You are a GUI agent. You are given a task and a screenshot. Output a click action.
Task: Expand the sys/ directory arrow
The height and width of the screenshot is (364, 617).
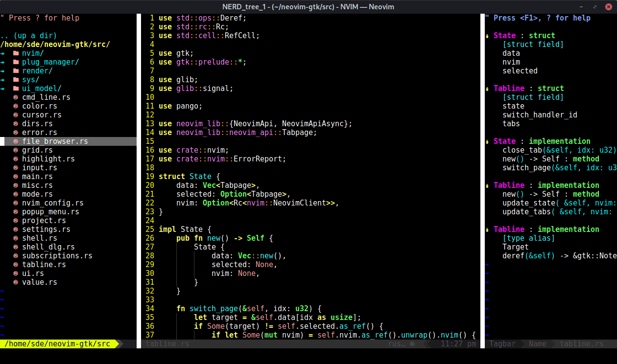(x=2, y=80)
